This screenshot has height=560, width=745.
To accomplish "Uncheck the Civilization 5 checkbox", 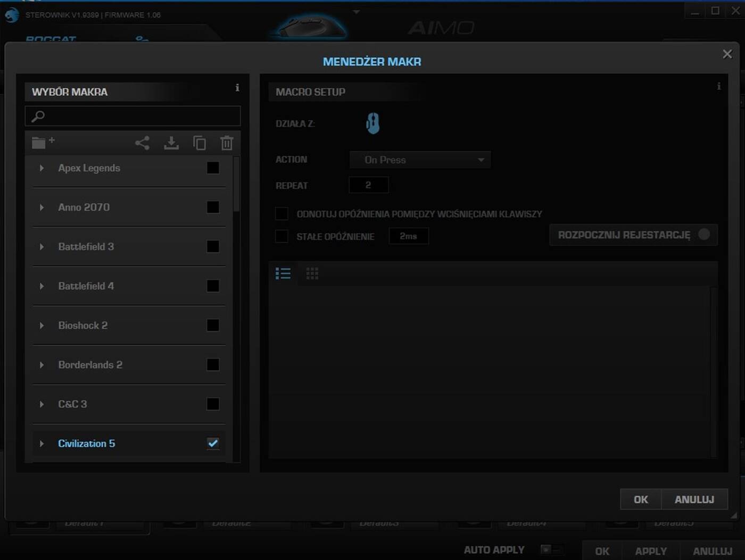I will pyautogui.click(x=212, y=443).
